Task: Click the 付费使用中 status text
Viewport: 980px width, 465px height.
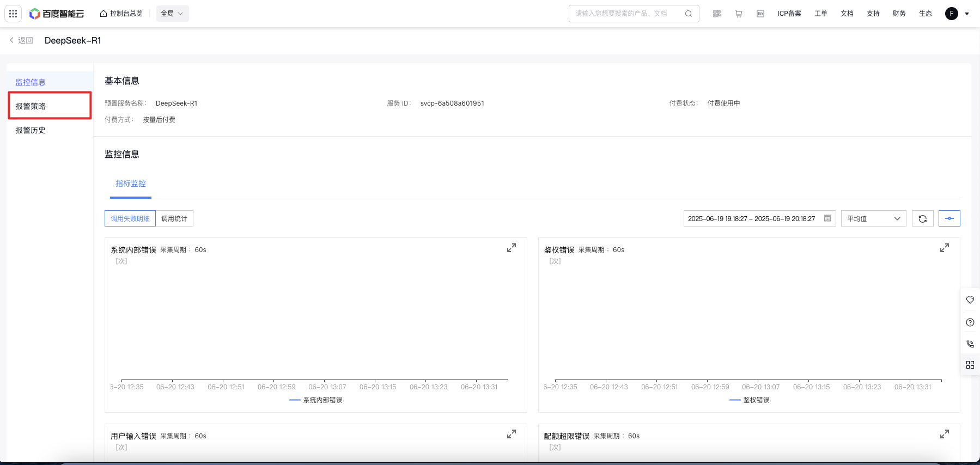Action: (723, 103)
